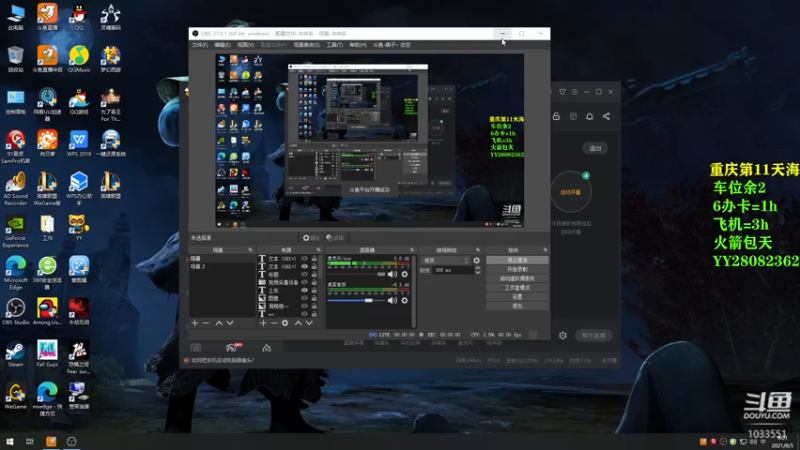This screenshot has height=450, width=800.
Task: Toggle the lock of the 上车 source
Action: pos(314,290)
